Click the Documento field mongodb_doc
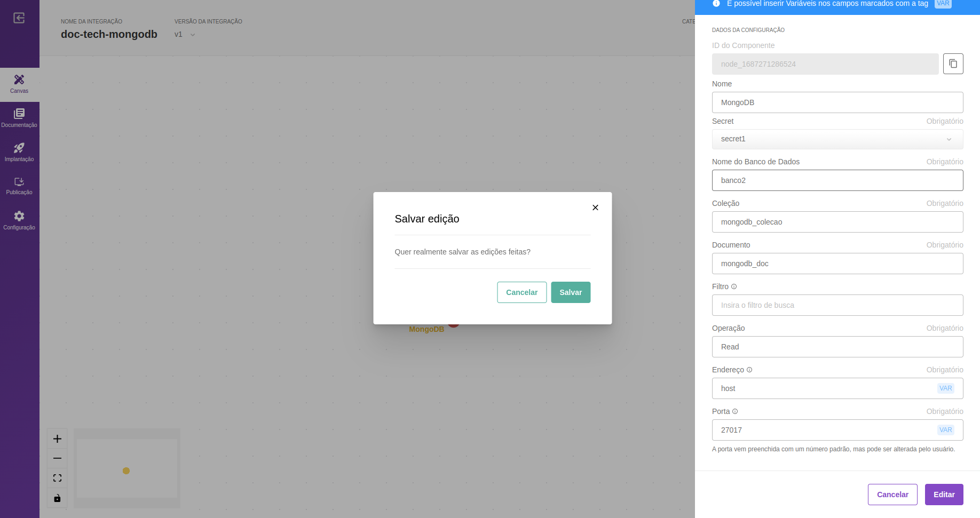 coord(837,264)
